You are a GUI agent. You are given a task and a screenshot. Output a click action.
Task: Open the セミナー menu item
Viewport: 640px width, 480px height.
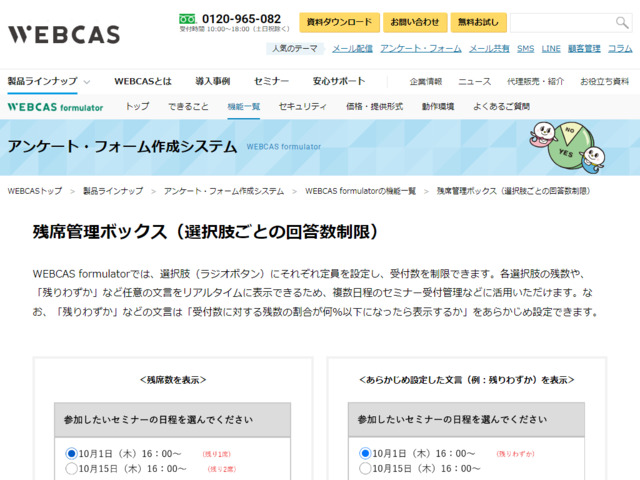271,81
